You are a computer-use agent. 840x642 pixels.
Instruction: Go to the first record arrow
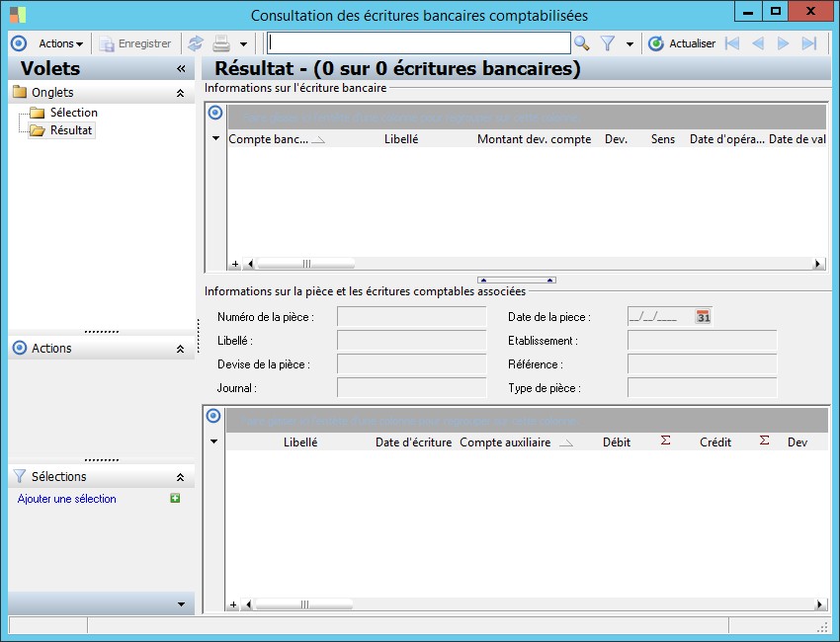(x=731, y=43)
